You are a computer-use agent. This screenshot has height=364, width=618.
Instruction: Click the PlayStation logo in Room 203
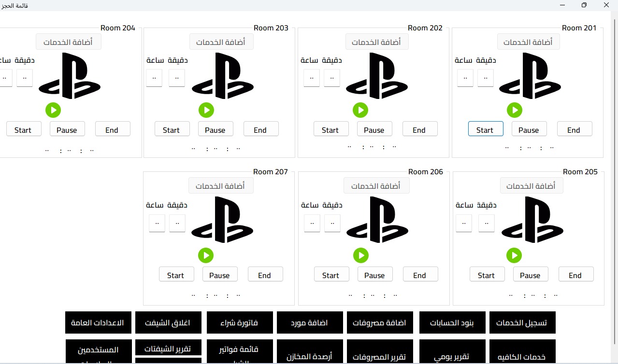[x=223, y=76]
